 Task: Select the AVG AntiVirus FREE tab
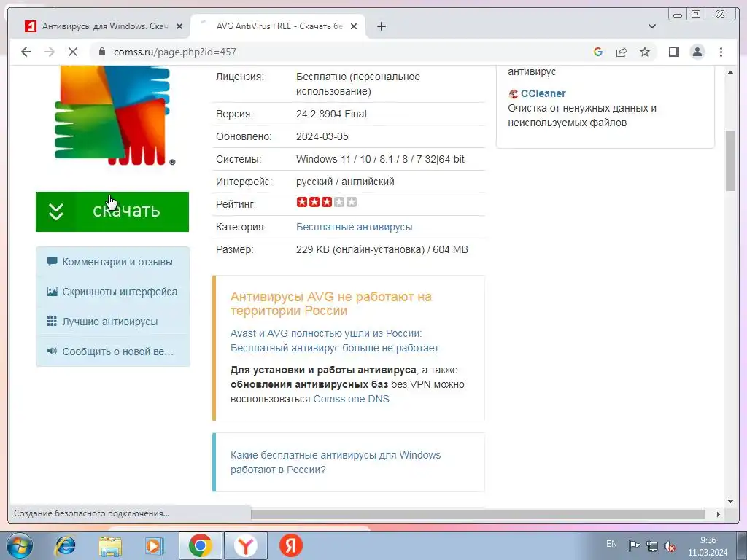278,26
